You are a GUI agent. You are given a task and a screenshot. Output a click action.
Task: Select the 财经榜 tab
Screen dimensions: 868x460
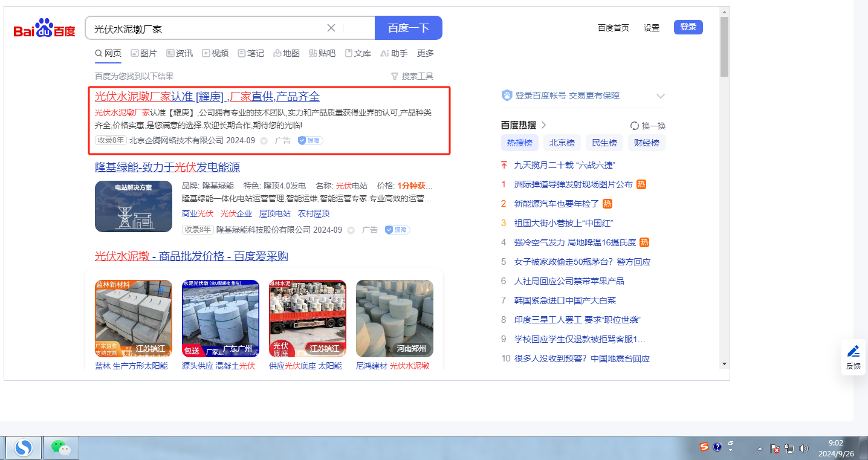[x=647, y=143]
